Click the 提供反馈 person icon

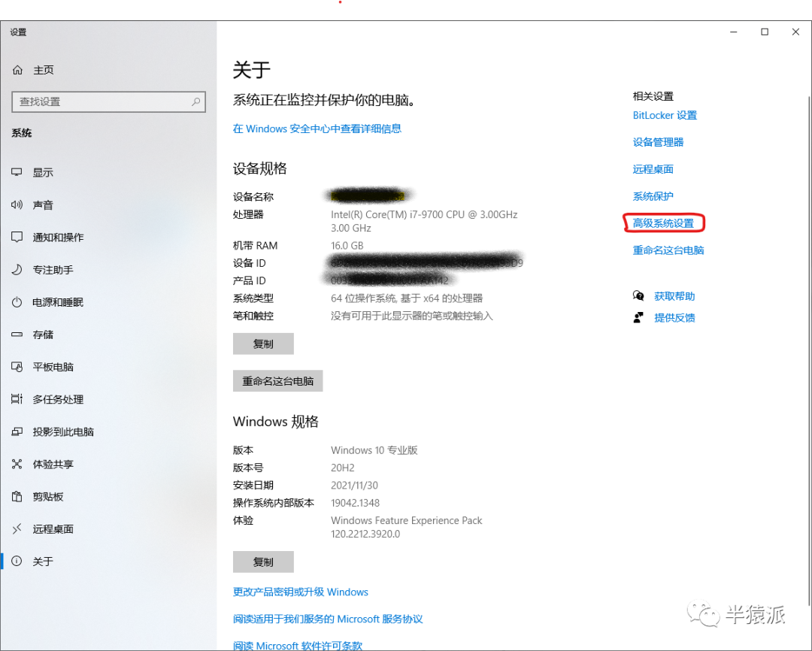pos(638,317)
